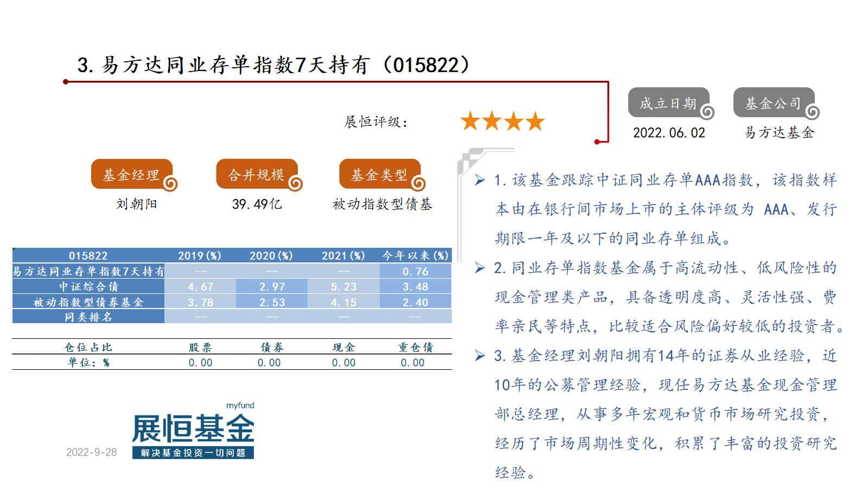Click the 0.76 value cell
This screenshot has width=868, height=488.
click(416, 271)
